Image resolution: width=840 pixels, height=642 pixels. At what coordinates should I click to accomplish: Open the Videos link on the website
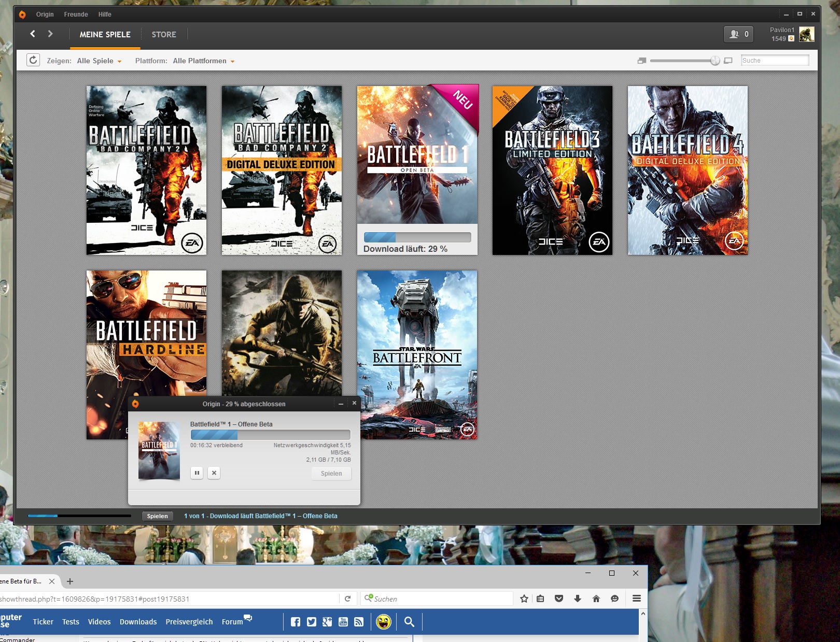(x=99, y=622)
